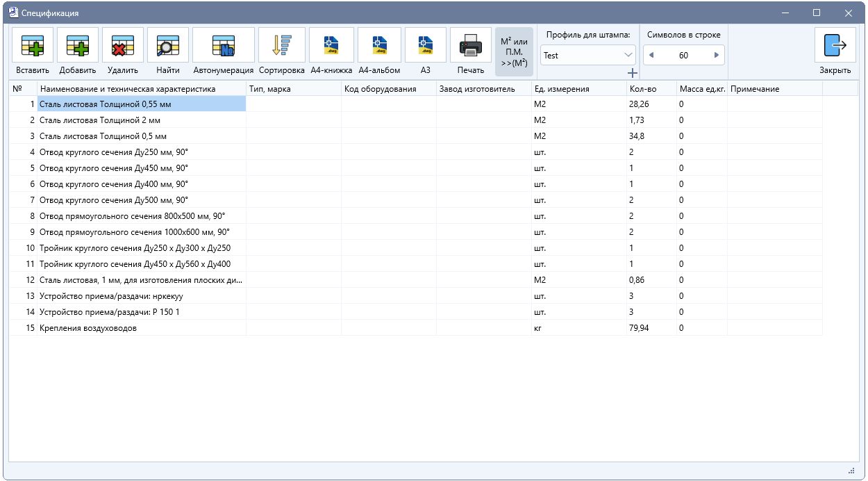Image resolution: width=868 pixels, height=481 pixels.
Task: Click the Символов в строке value field 60
Action: [683, 55]
